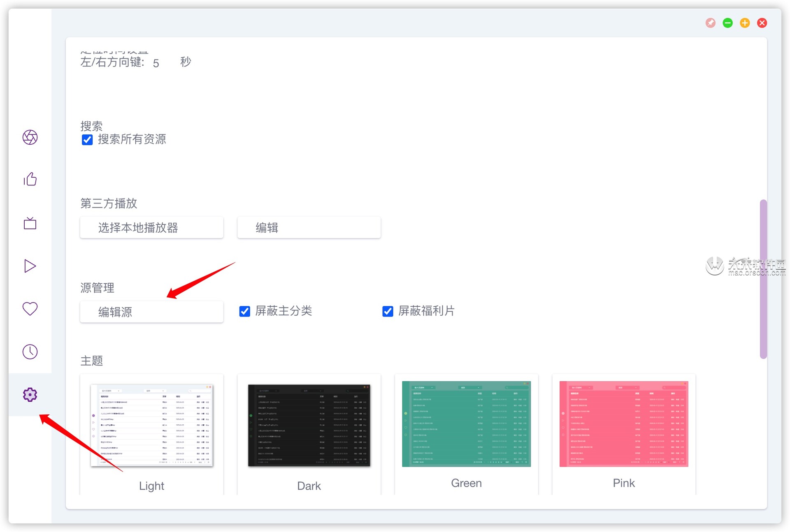Open watch history via the clock icon

[x=30, y=352]
